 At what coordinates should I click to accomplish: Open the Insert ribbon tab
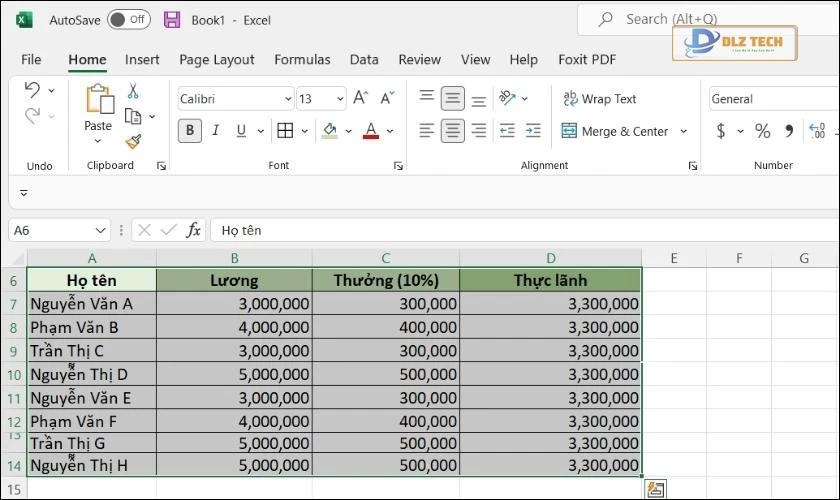pyautogui.click(x=142, y=60)
